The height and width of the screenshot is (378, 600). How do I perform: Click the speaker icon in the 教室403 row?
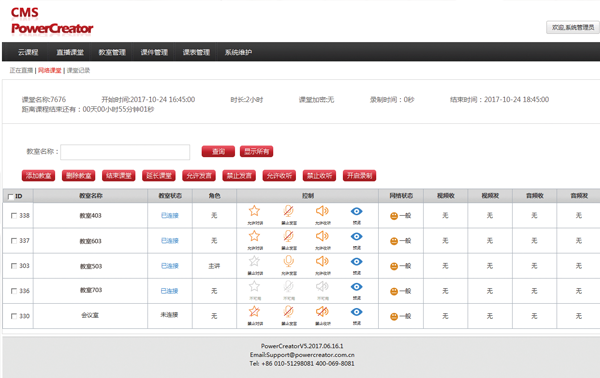(x=322, y=211)
